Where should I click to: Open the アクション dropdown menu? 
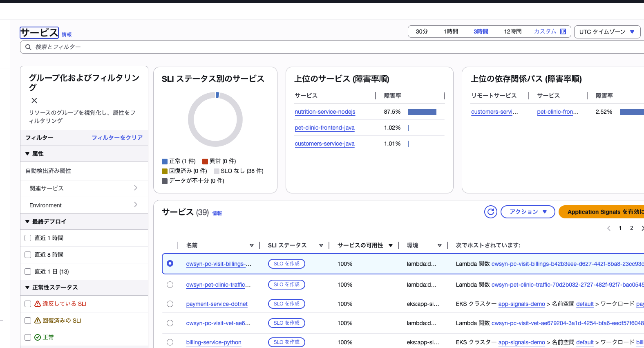click(528, 212)
